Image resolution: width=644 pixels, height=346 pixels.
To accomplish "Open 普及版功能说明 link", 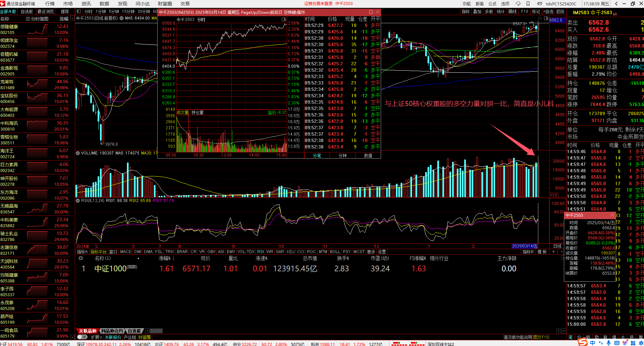I will tap(518, 337).
